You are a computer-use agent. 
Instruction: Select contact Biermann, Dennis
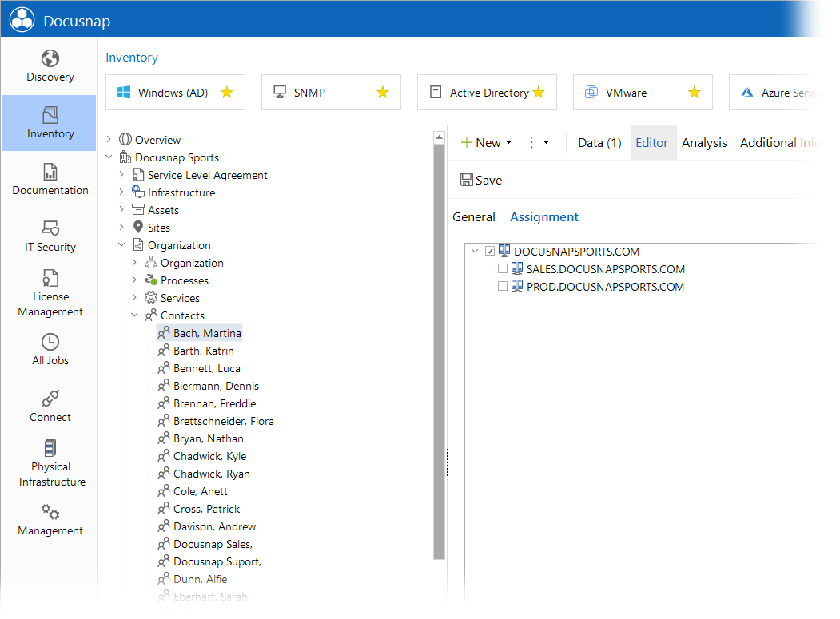click(208, 386)
